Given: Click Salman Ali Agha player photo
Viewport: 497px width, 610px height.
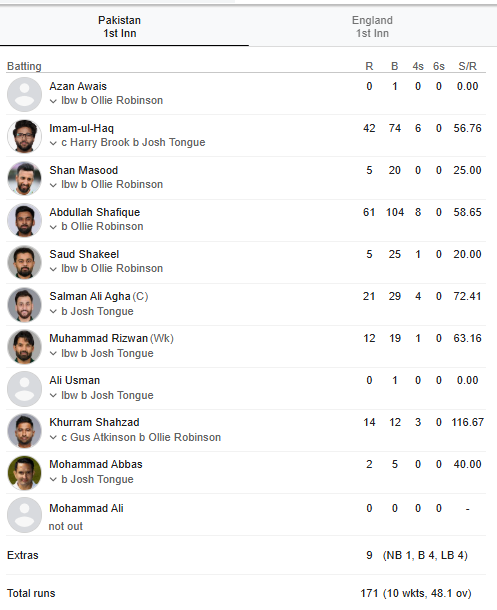Looking at the screenshot, I should 24,305.
